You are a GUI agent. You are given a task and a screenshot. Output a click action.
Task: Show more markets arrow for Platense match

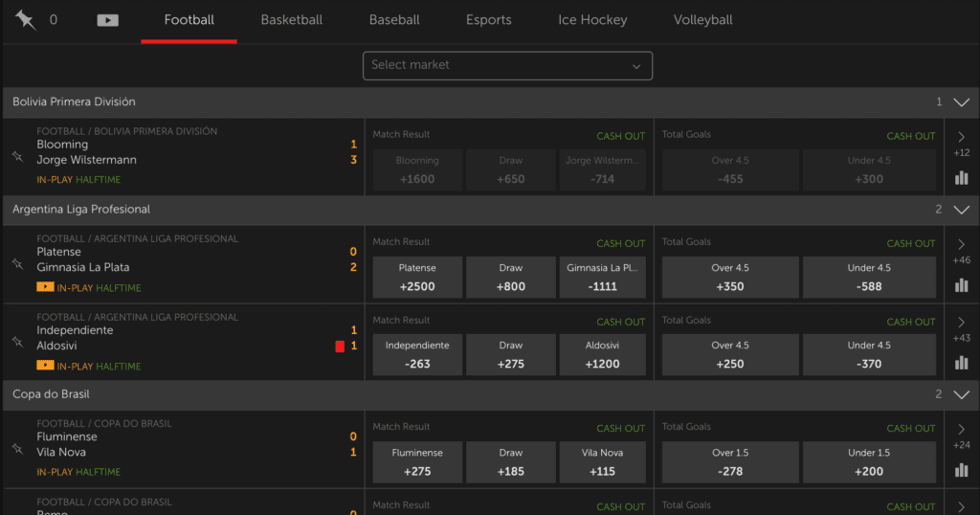pos(961,244)
